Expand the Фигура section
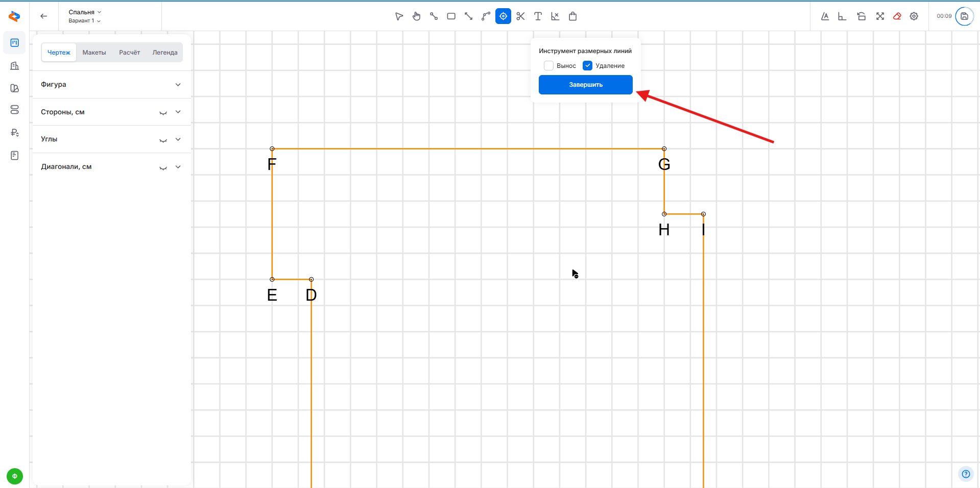This screenshot has height=488, width=980. pyautogui.click(x=178, y=85)
